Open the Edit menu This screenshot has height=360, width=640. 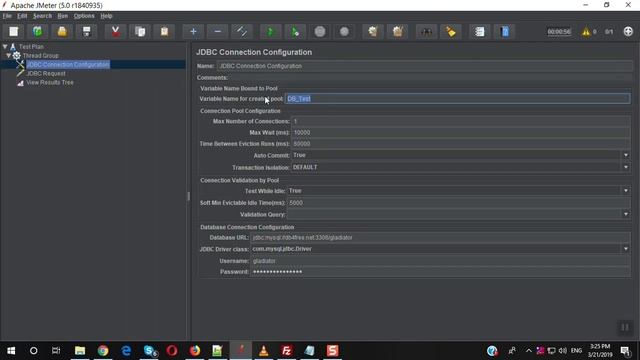pyautogui.click(x=22, y=16)
